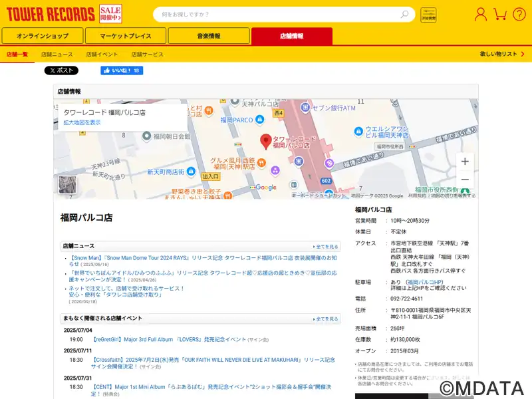Open the タワレコ店舗受け取り service news link
This screenshot has height=399, width=532.
[126, 291]
